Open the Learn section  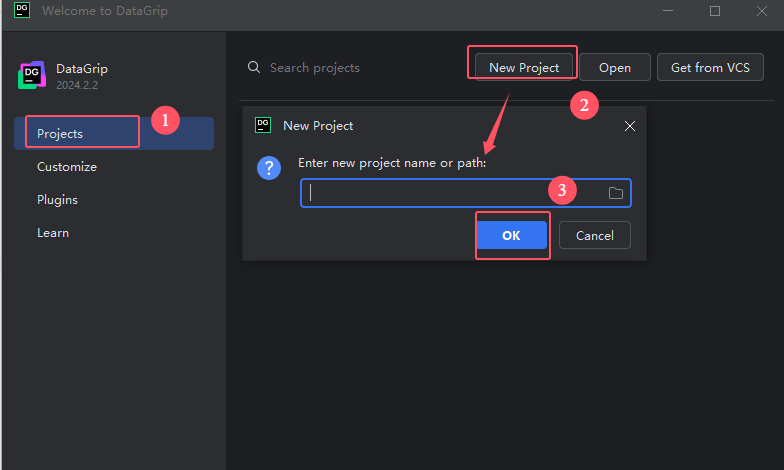[53, 232]
